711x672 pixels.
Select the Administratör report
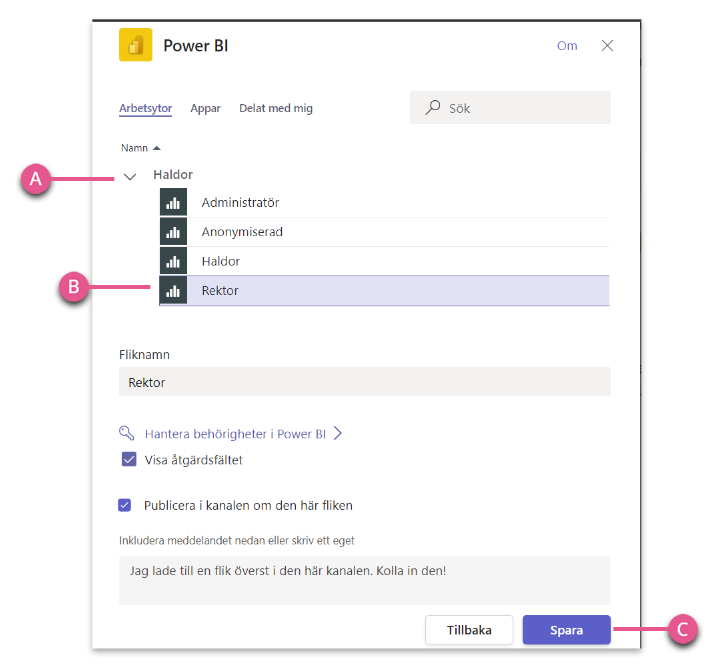point(385,202)
